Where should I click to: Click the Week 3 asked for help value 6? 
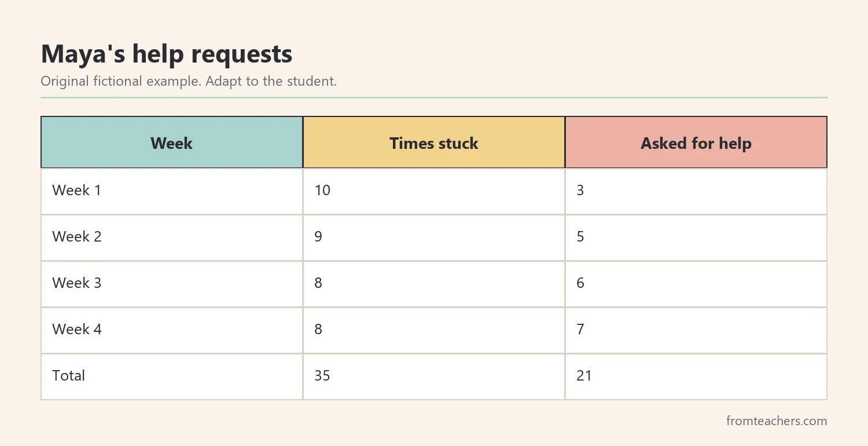(x=580, y=283)
